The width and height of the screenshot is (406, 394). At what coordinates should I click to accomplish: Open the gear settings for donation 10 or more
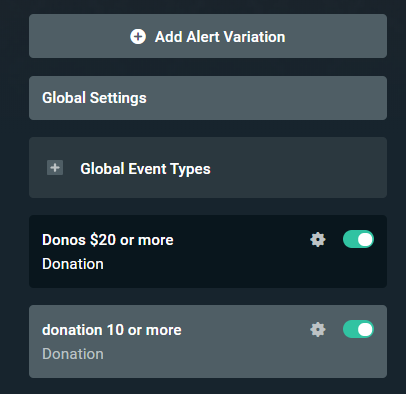(318, 329)
